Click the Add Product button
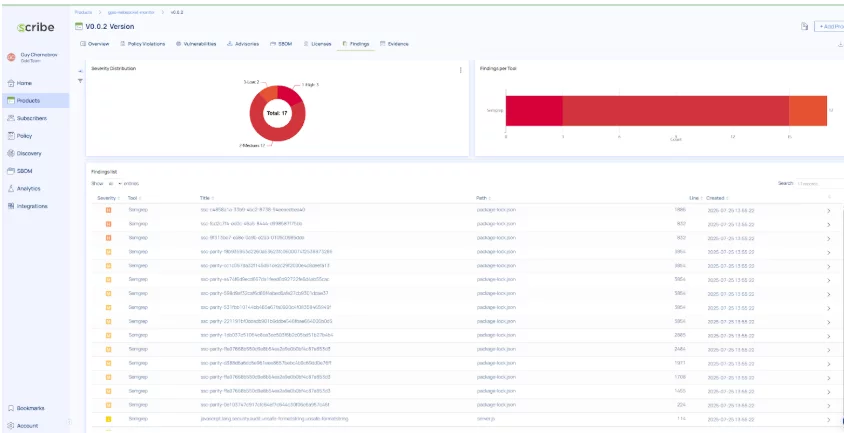Image resolution: width=844 pixels, height=433 pixels. pyautogui.click(x=829, y=26)
